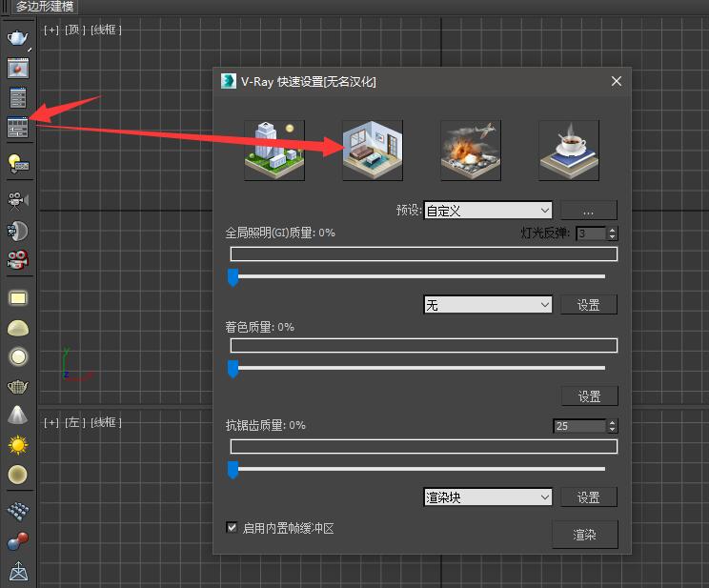Click the yellow sphere icon below sun

point(18,475)
